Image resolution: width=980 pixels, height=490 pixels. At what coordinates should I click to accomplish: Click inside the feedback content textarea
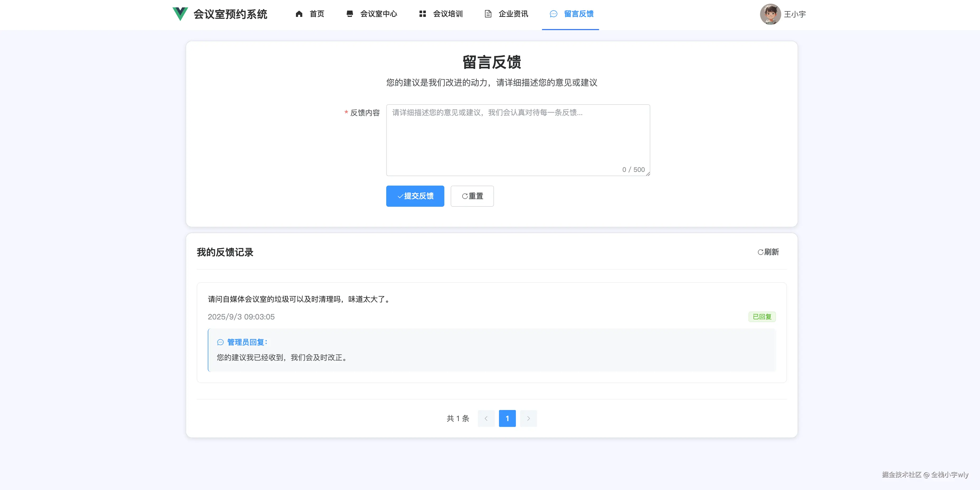(518, 139)
